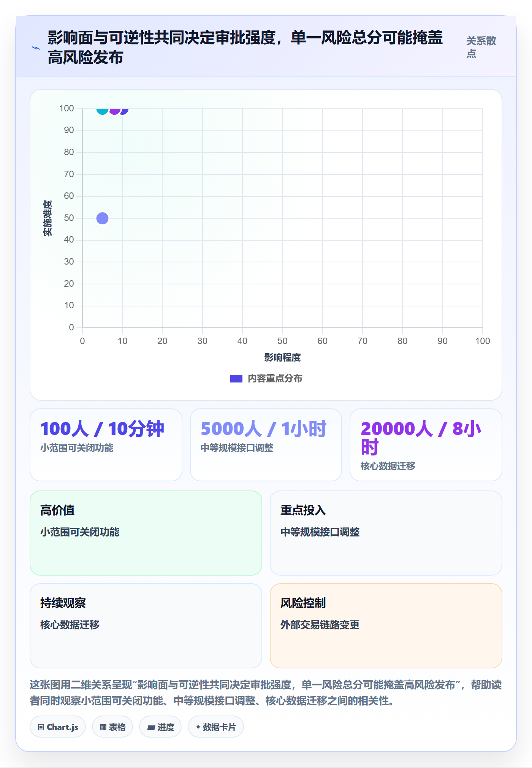532x768 pixels.
Task: Click the 进度 tag chip
Action: point(160,727)
